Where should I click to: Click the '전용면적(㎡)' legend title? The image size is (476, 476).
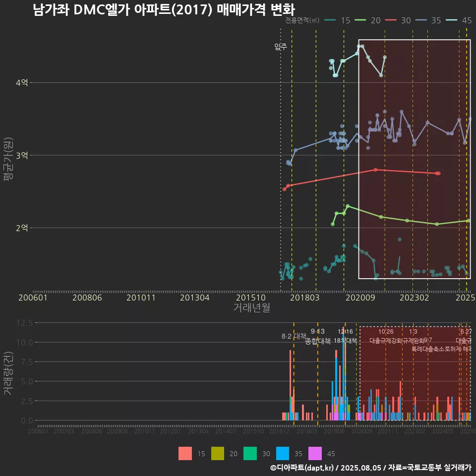302,20
